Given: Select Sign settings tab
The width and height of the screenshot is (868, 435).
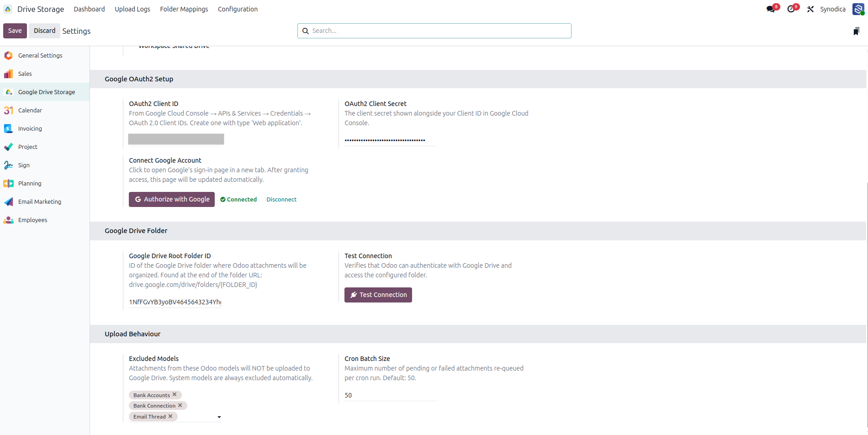Looking at the screenshot, I should click(45, 165).
